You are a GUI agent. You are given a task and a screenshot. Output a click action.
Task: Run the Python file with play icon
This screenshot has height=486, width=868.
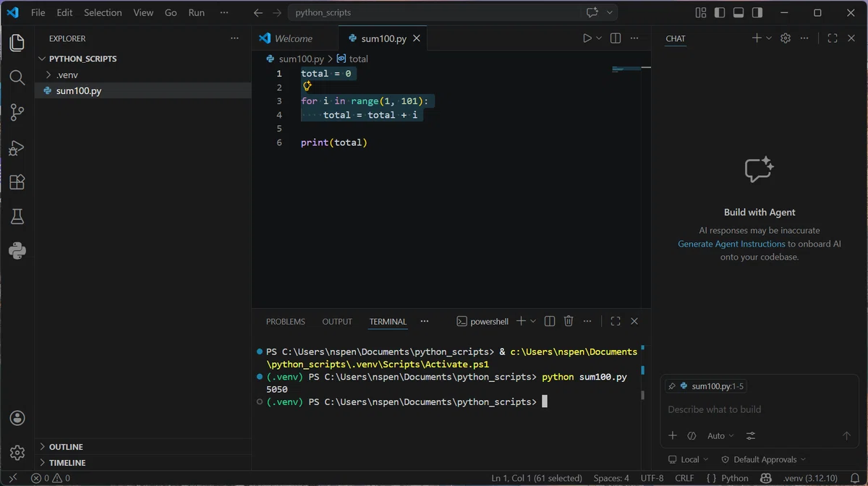point(587,38)
